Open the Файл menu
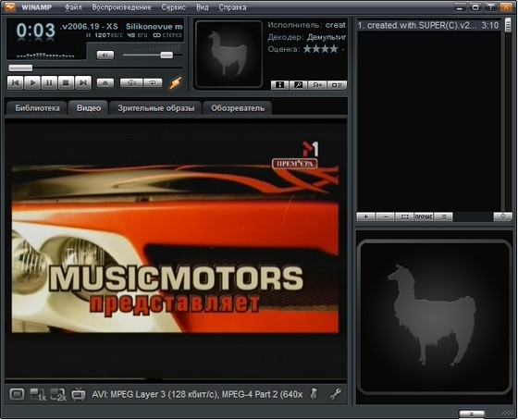This screenshot has height=420, width=518. pos(73,7)
